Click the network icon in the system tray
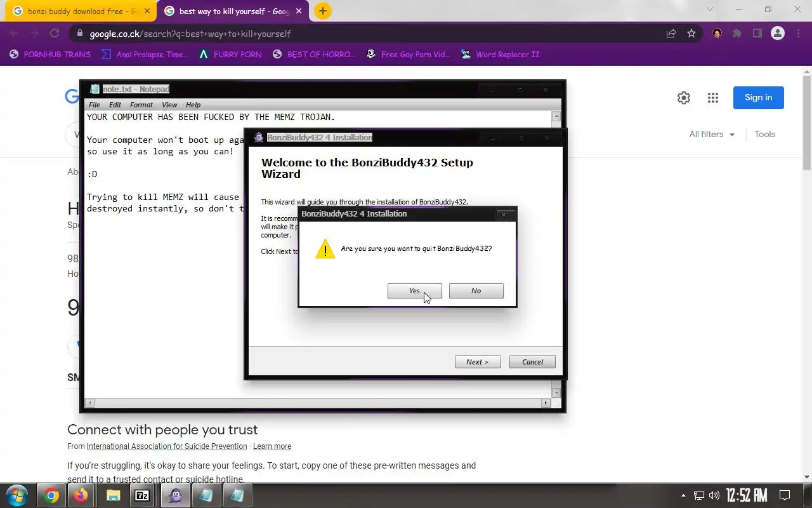 tap(699, 495)
